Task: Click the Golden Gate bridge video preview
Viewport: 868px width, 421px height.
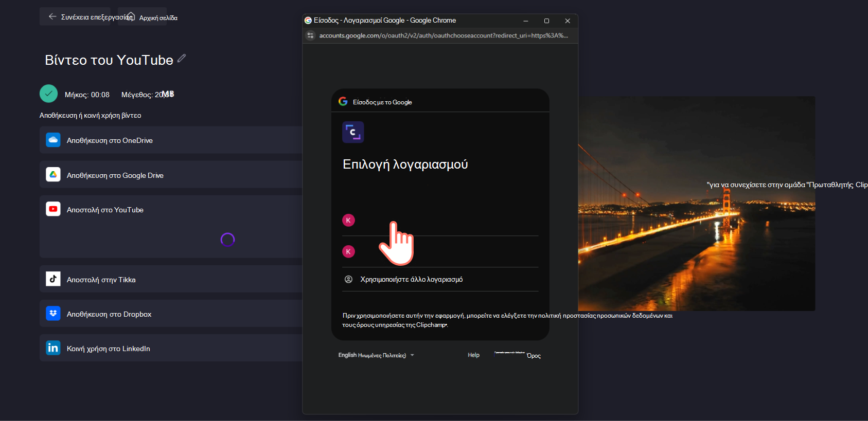Action: [697, 204]
